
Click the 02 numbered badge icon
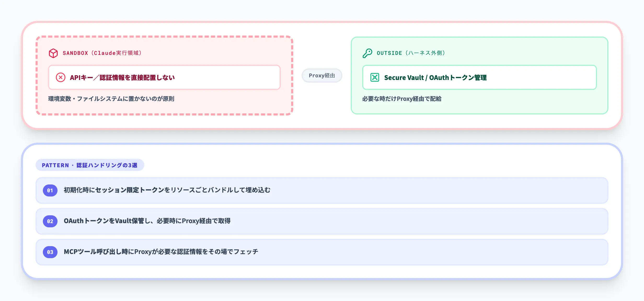coord(50,221)
